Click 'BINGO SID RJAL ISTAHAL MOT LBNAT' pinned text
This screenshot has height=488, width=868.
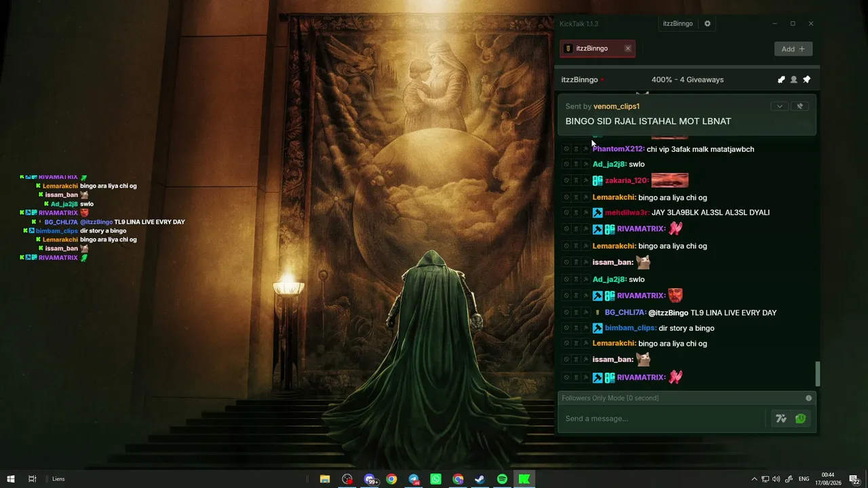pyautogui.click(x=648, y=121)
